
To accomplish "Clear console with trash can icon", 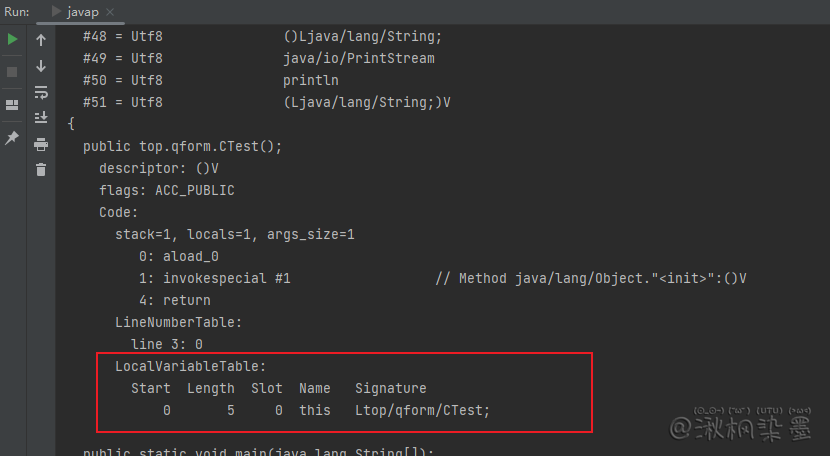I will pos(41,170).
